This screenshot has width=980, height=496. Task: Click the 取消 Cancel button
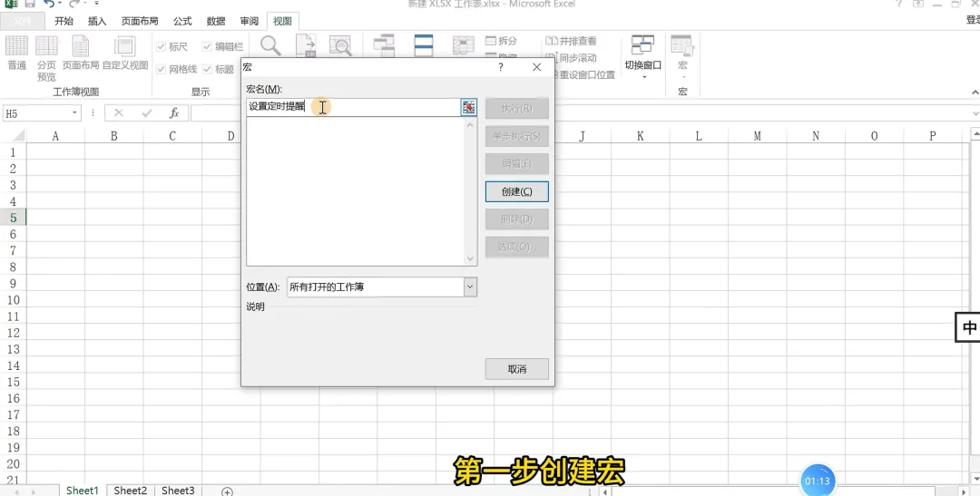(517, 369)
